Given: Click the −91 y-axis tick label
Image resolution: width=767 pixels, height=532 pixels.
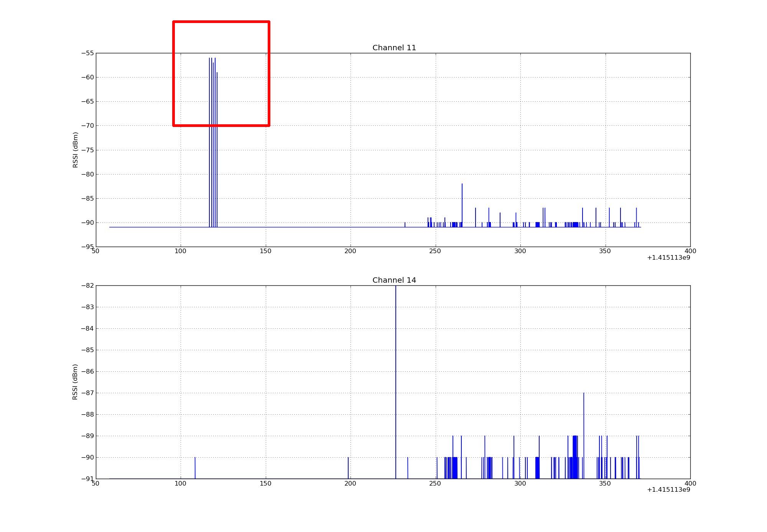Looking at the screenshot, I should 87,479.
